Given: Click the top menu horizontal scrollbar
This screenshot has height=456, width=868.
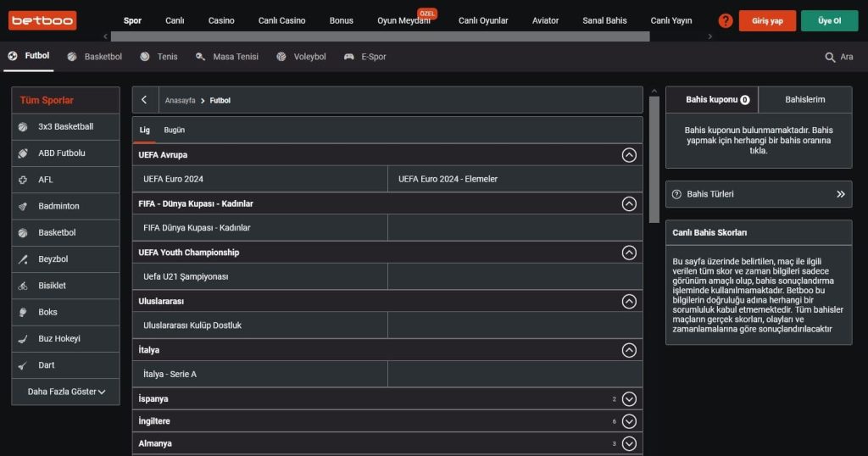Looking at the screenshot, I should pos(380,36).
